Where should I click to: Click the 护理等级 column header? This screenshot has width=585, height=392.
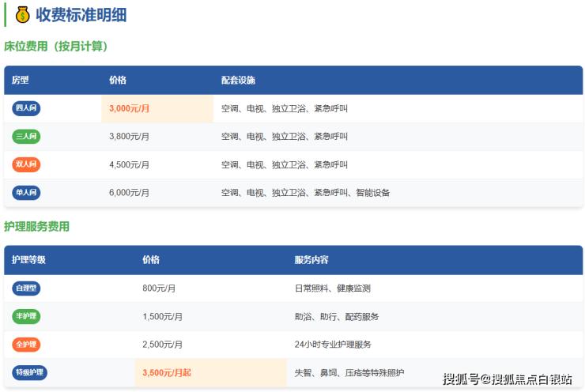28,259
